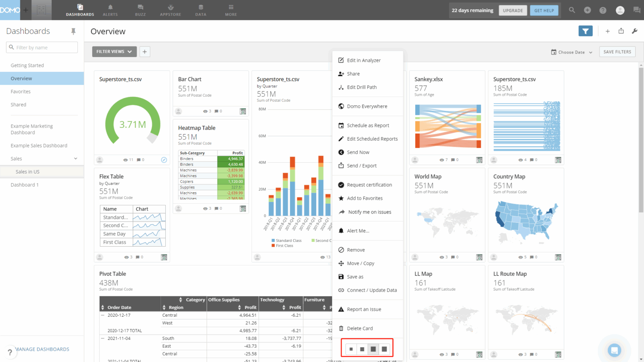Viewport: 644px width, 362px height.
Task: Click the share page icon near wrench
Action: point(621,31)
